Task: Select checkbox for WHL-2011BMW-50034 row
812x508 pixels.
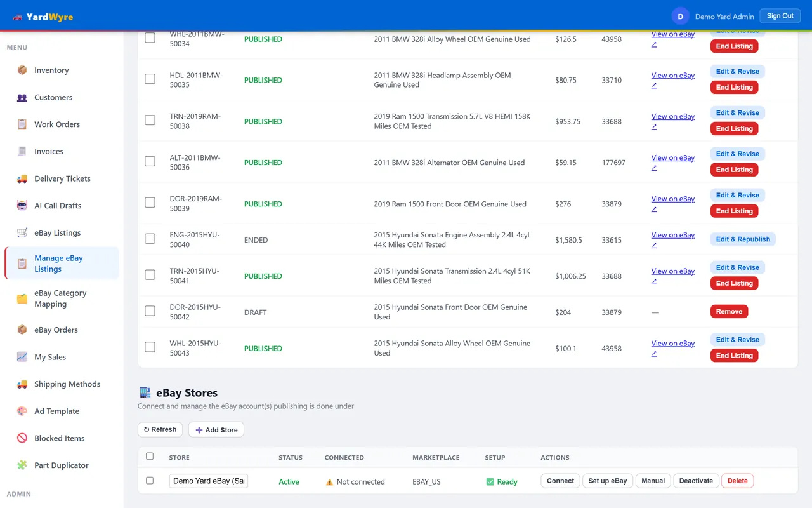Action: point(150,38)
